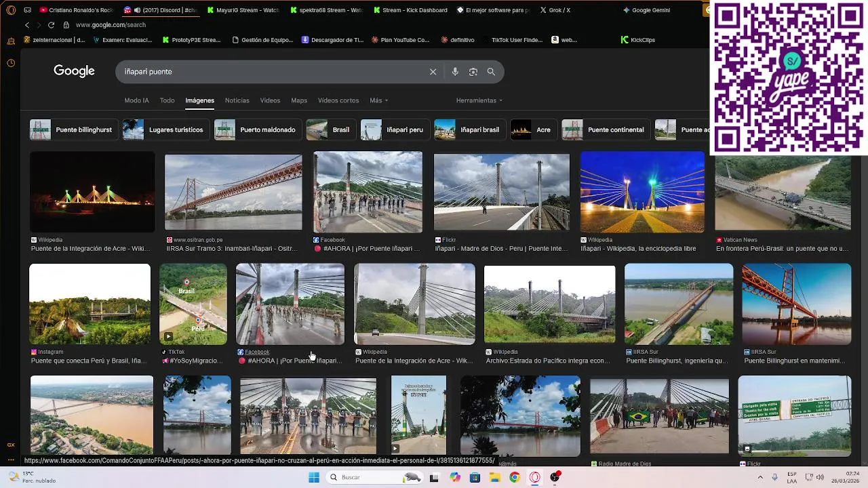Select the Brasil filter chip
The width and height of the screenshot is (868, 488).
click(330, 129)
